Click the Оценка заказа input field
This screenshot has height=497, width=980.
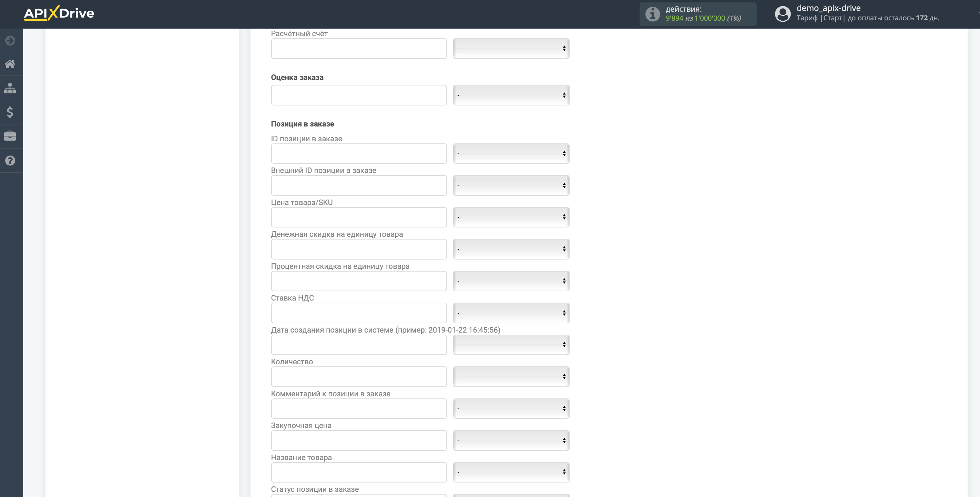(x=359, y=95)
